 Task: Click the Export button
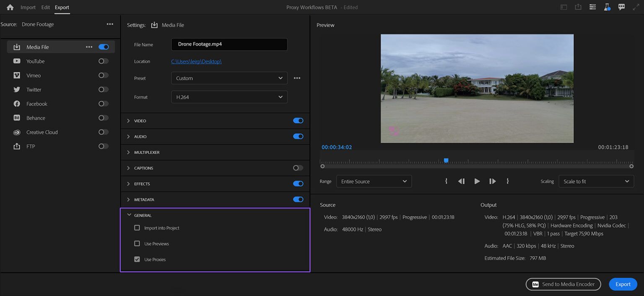[623, 284]
